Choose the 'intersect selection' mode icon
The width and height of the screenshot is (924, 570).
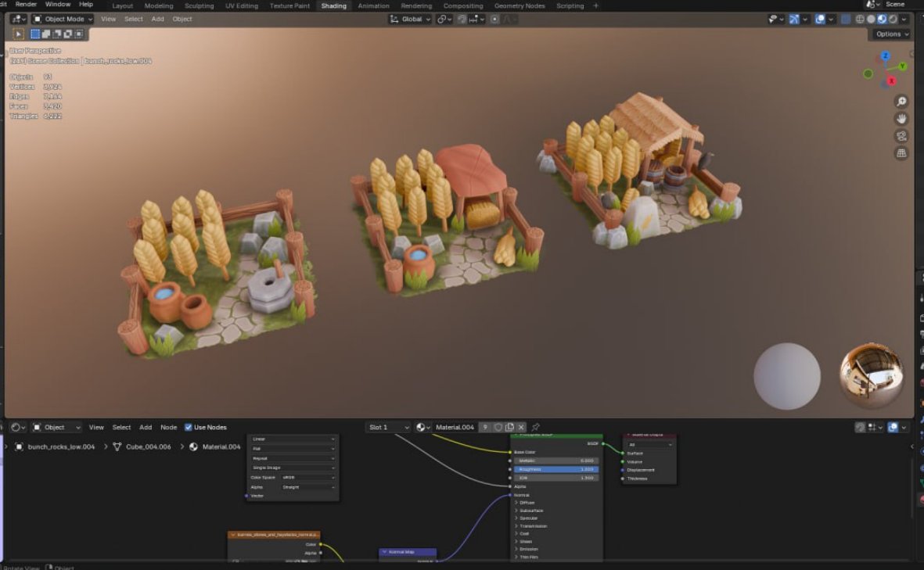(x=79, y=34)
